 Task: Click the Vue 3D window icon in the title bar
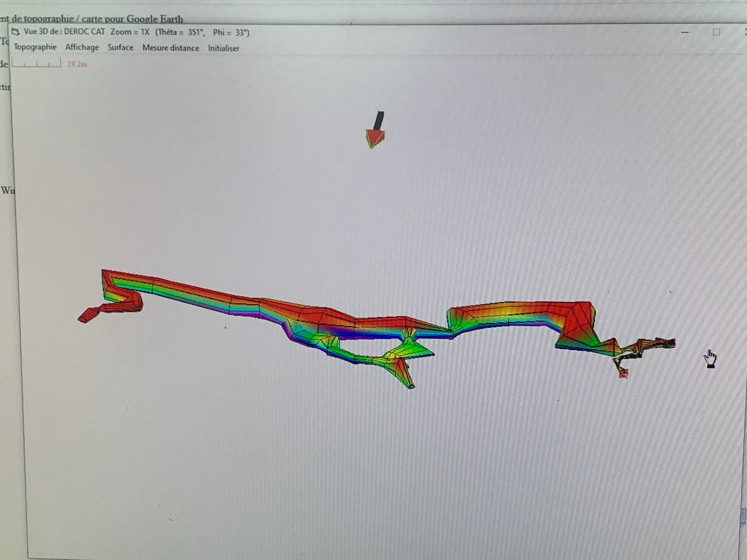16,32
